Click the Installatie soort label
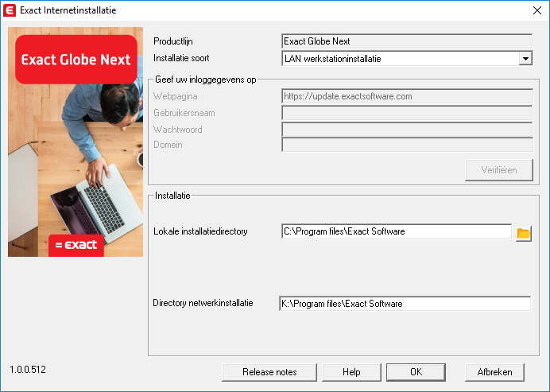This screenshot has height=392, width=550. pos(181,58)
